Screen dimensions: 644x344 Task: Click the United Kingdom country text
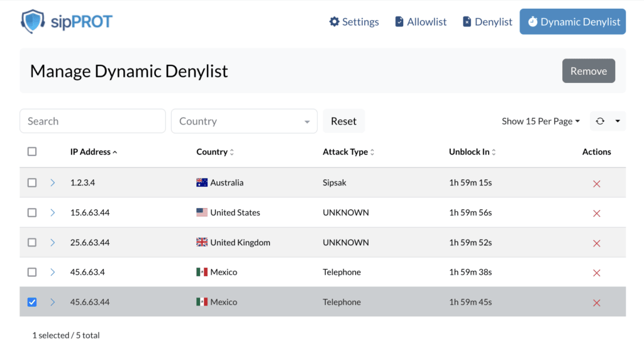(240, 242)
